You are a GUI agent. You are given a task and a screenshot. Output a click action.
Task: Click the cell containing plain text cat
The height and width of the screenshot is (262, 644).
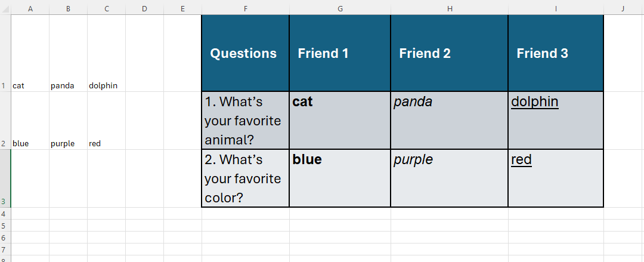[30, 54]
